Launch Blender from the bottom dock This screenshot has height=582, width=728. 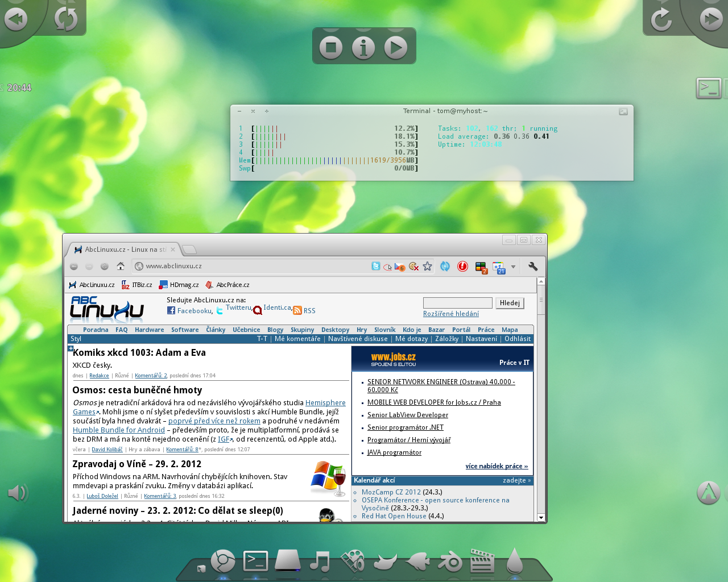(450, 562)
